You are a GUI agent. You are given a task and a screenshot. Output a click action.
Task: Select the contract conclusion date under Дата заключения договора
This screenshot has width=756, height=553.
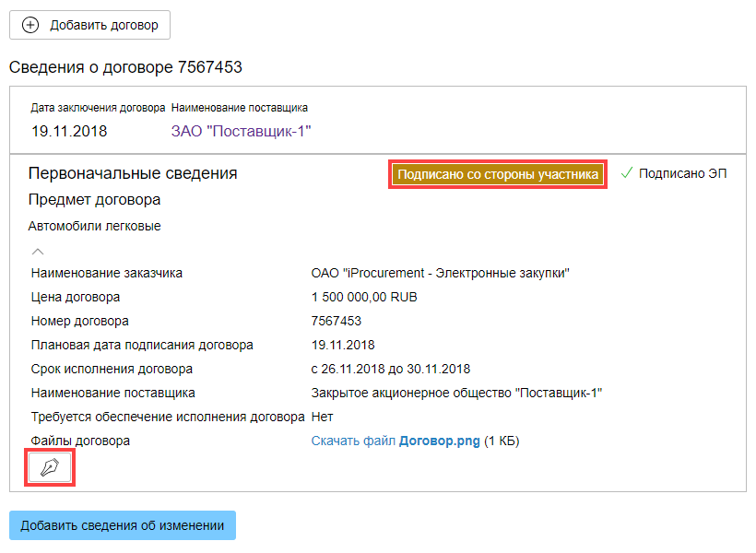(69, 131)
